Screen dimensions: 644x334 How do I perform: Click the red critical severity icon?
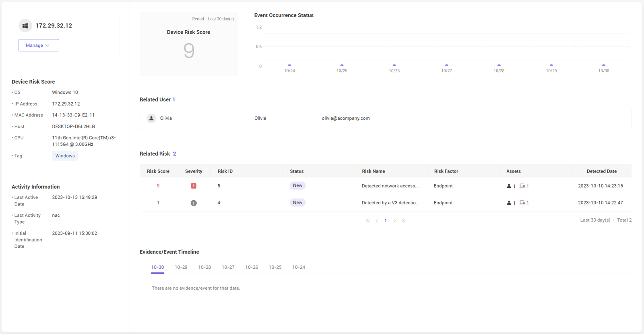point(194,186)
